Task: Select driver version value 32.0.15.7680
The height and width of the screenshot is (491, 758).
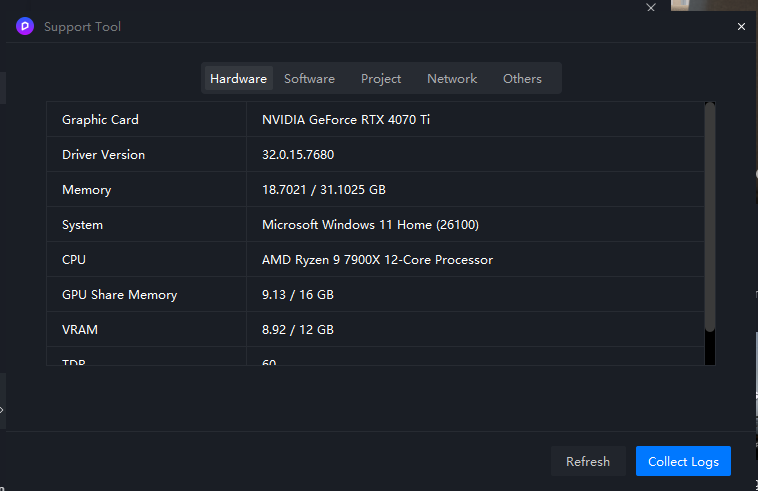Action: (x=298, y=155)
